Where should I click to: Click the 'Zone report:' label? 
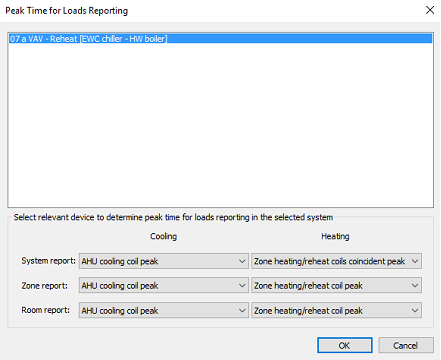pyautogui.click(x=45, y=286)
